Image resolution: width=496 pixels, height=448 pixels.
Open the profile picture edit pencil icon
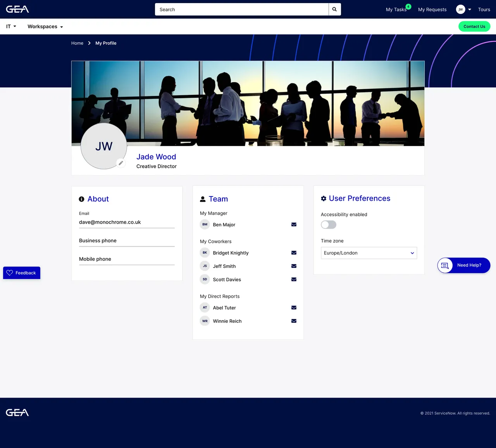121,163
